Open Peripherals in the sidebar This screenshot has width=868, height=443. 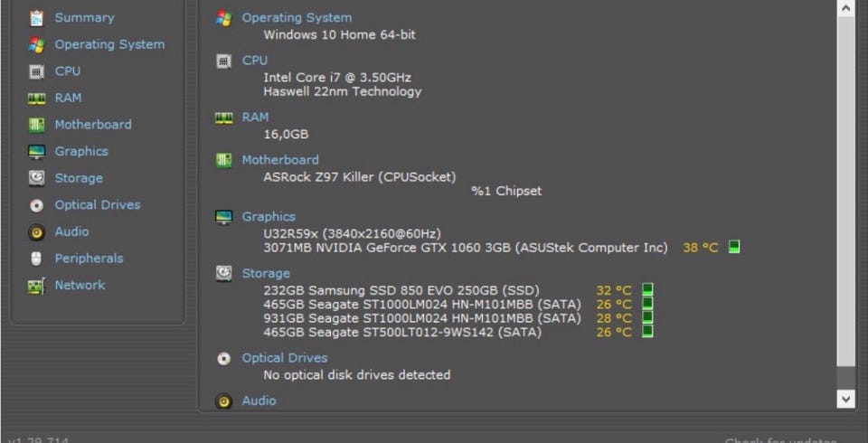pyautogui.click(x=89, y=258)
